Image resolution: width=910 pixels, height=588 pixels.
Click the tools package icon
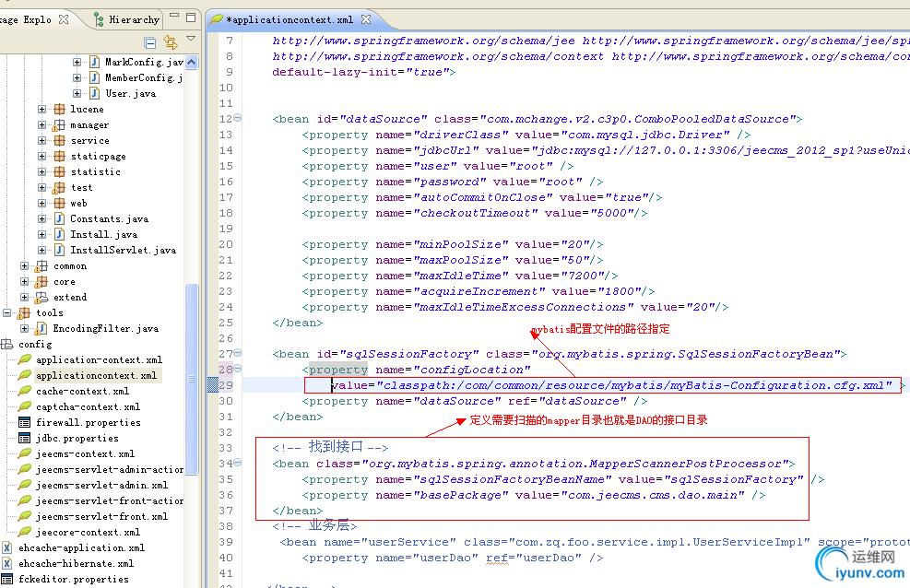pyautogui.click(x=24, y=312)
